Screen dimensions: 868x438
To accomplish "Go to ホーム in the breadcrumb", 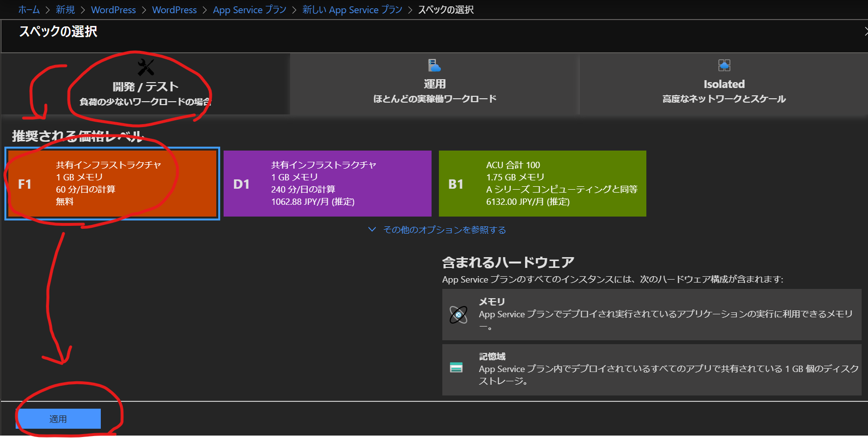I will tap(29, 10).
